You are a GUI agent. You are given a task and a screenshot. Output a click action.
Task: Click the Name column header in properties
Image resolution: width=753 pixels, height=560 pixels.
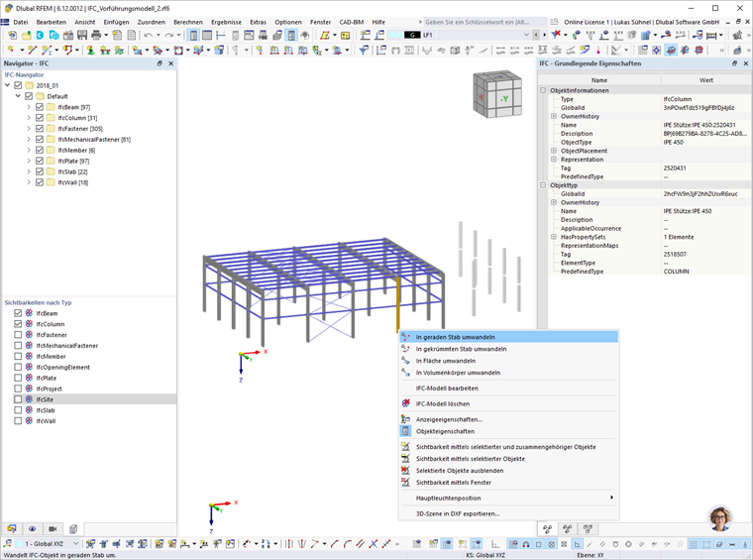(x=599, y=80)
